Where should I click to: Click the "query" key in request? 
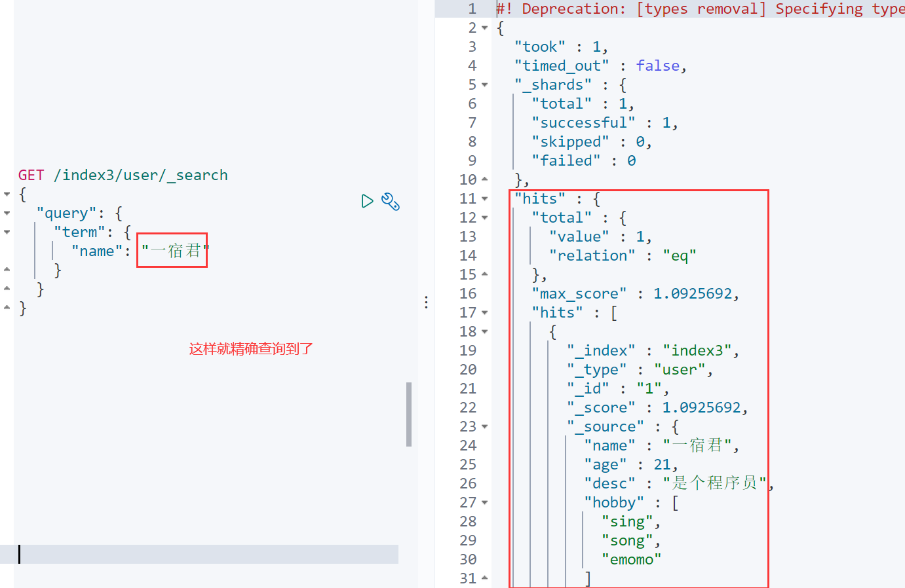(66, 213)
